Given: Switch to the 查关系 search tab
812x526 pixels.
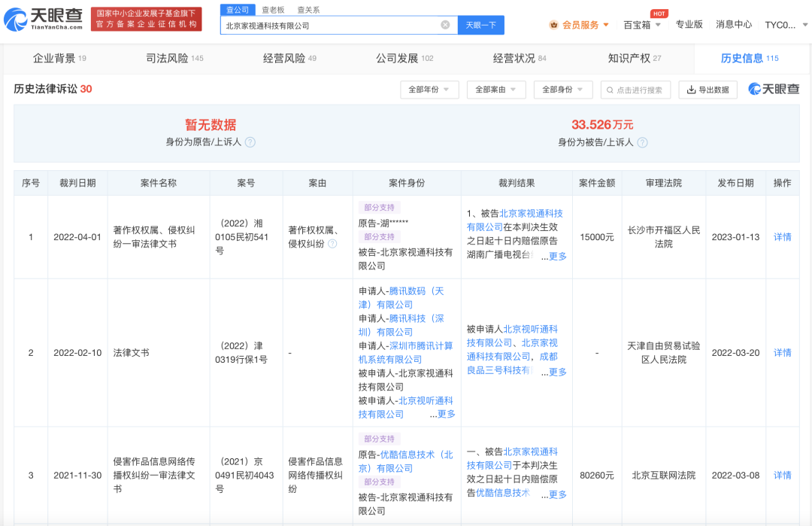Looking at the screenshot, I should click(x=308, y=10).
